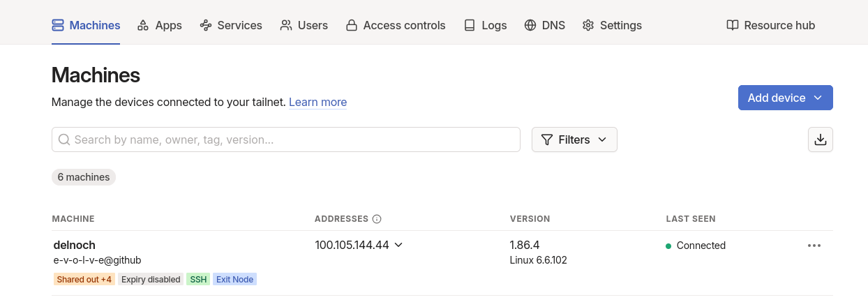Click the Access controls lock icon
This screenshot has width=868, height=302.
coord(352,25)
